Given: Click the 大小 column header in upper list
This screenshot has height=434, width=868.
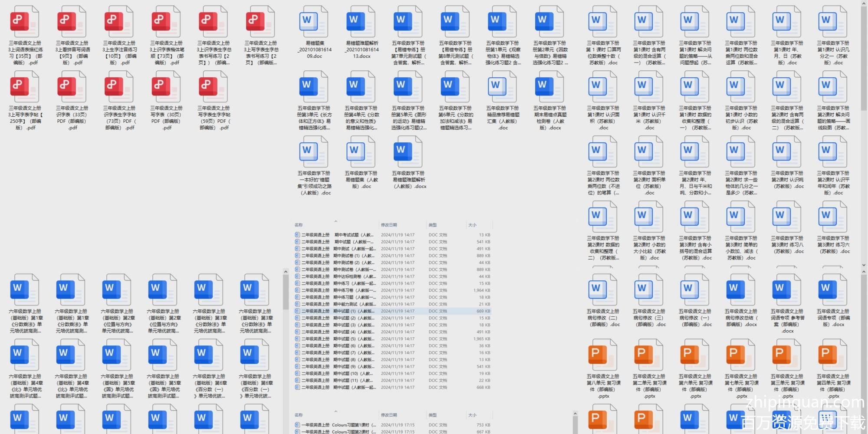Looking at the screenshot, I should (472, 225).
